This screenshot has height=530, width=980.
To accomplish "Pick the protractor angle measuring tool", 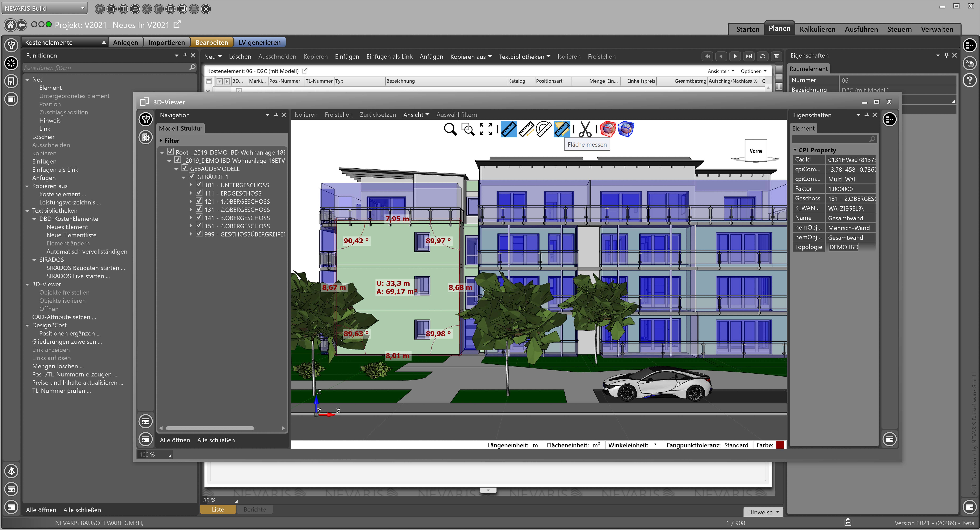I will coord(544,129).
